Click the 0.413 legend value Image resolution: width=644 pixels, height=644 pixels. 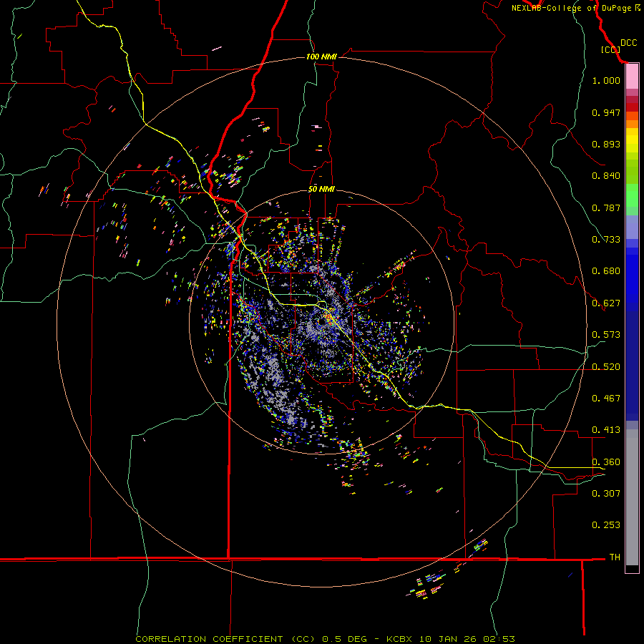[606, 430]
